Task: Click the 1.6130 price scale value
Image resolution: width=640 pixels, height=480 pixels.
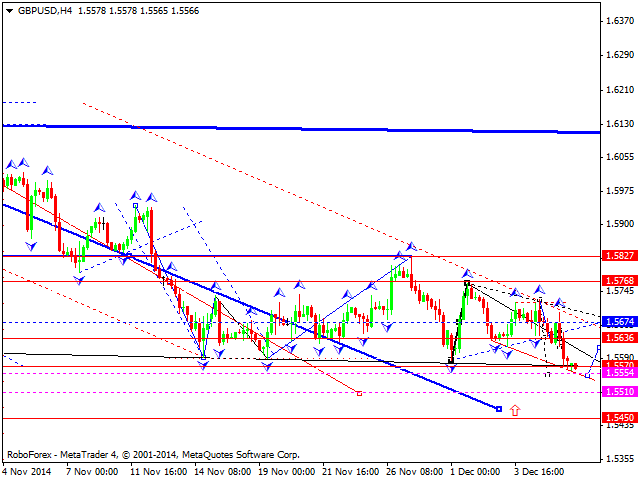Action: click(x=619, y=123)
